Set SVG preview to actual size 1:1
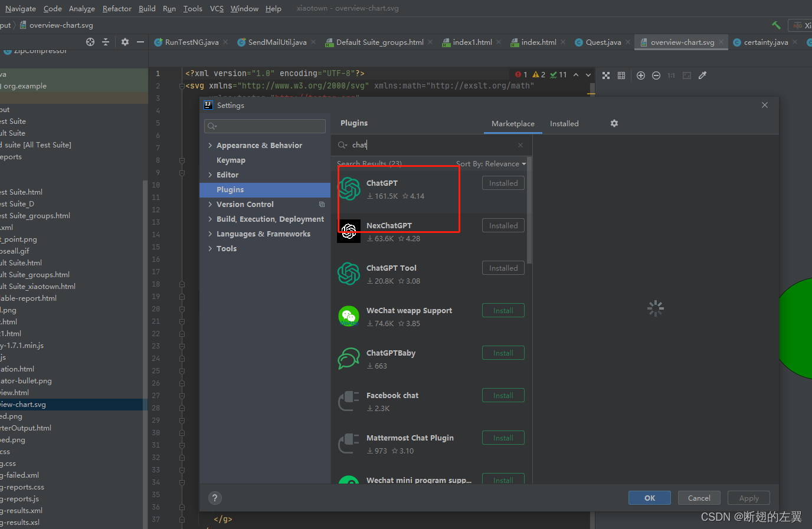Screen dimensions: 812x529 coord(672,75)
